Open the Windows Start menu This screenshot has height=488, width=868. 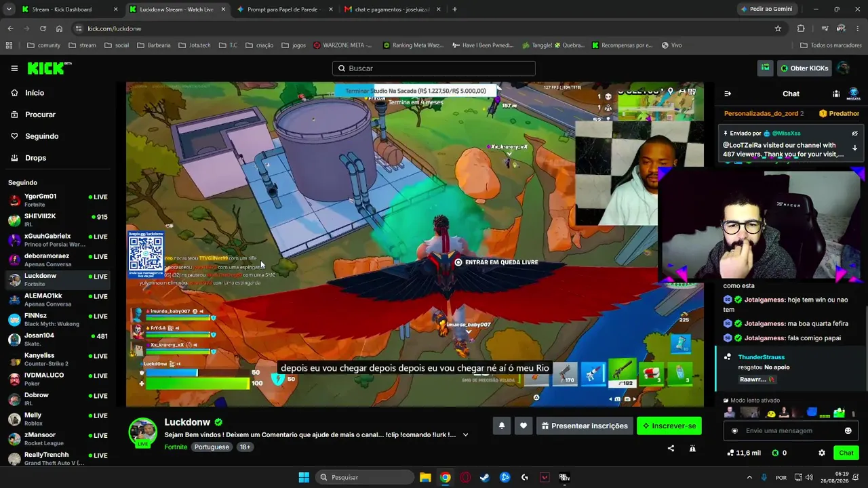point(304,477)
